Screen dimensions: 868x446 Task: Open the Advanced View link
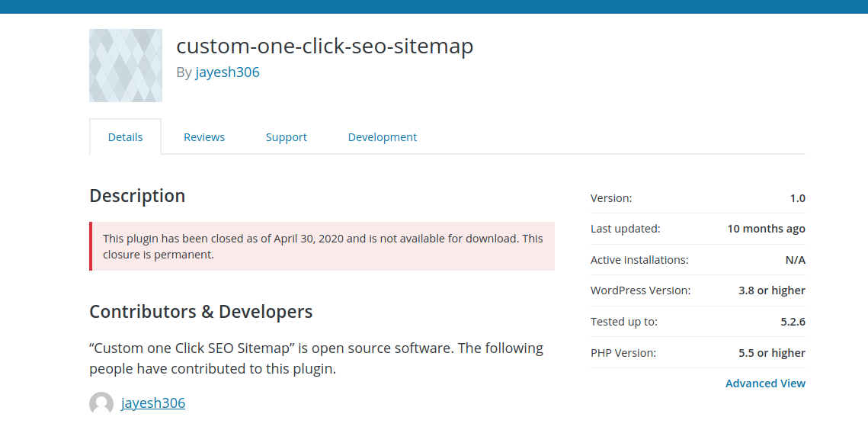766,383
